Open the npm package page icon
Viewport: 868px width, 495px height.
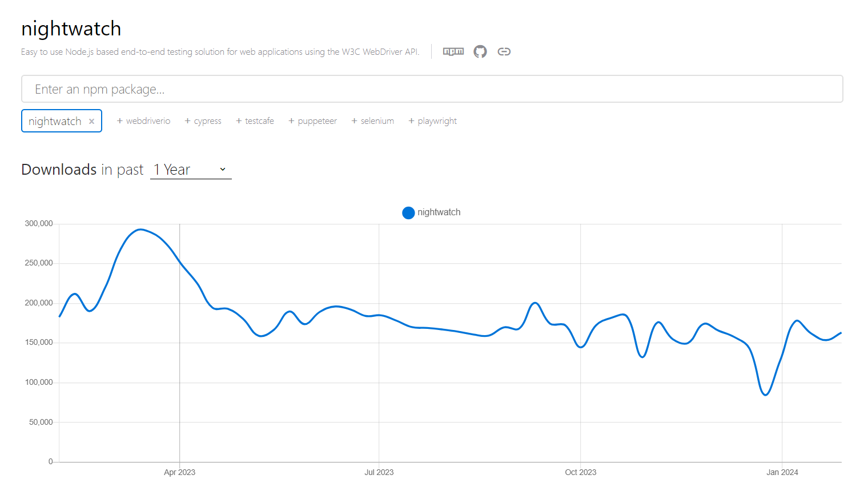(x=453, y=51)
